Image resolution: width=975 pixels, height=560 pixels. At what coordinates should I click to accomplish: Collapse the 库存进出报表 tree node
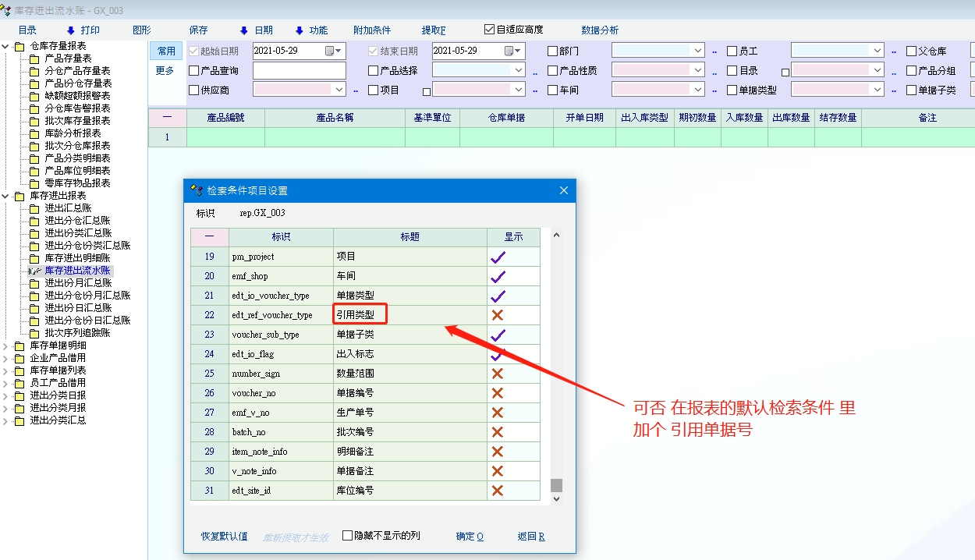(6, 196)
